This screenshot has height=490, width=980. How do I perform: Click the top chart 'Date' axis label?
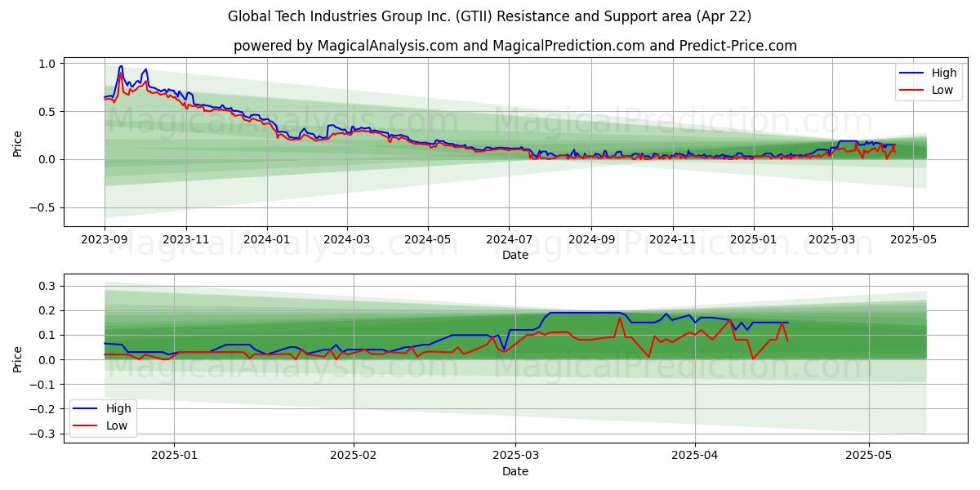(515, 255)
